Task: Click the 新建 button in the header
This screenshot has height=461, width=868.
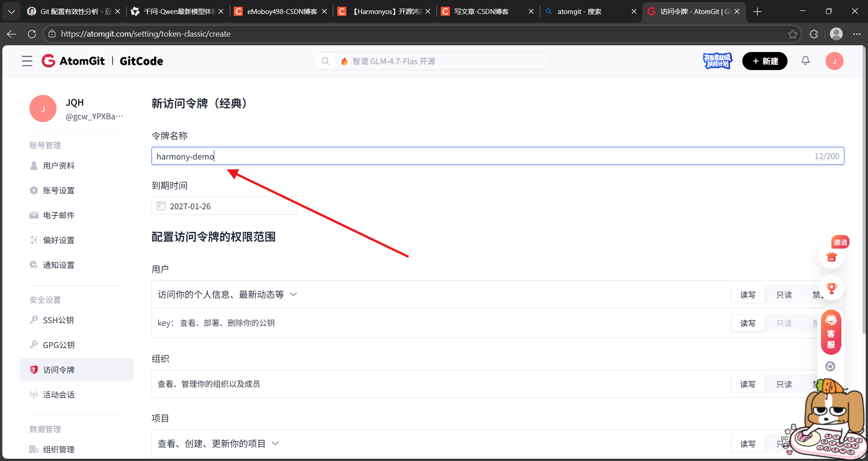Action: click(764, 61)
